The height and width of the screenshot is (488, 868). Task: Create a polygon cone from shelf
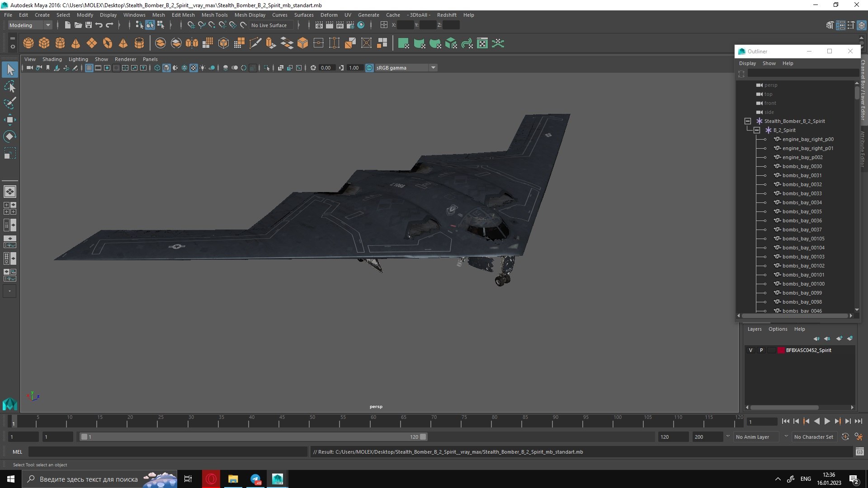tap(75, 43)
